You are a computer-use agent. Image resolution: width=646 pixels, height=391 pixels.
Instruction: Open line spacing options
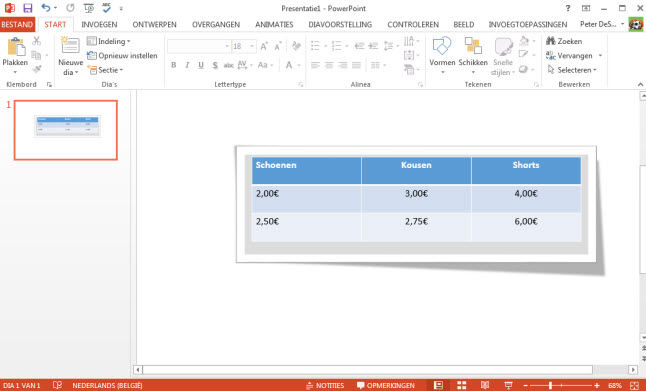pos(390,46)
